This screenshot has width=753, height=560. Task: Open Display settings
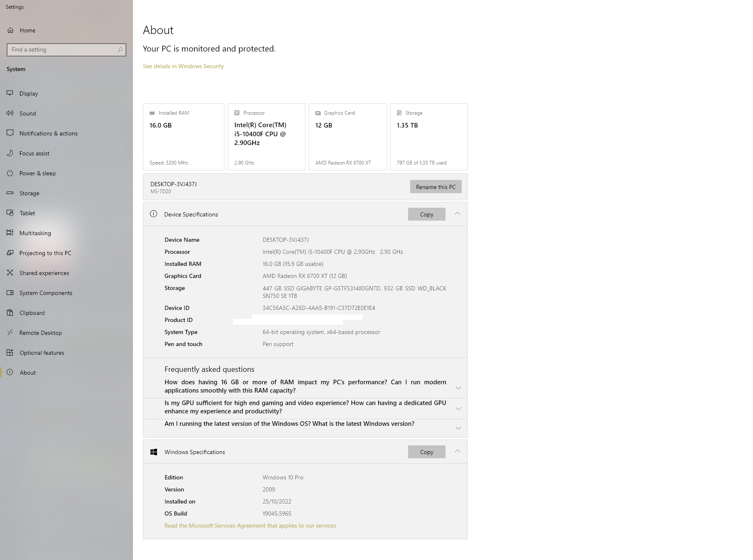66,93
